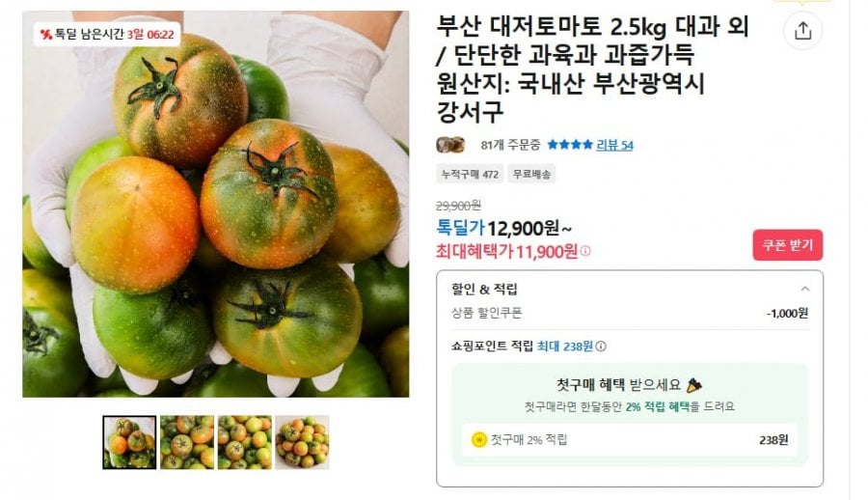The width and height of the screenshot is (868, 500).
Task: Open the 리뷰 54 link
Action: [614, 145]
